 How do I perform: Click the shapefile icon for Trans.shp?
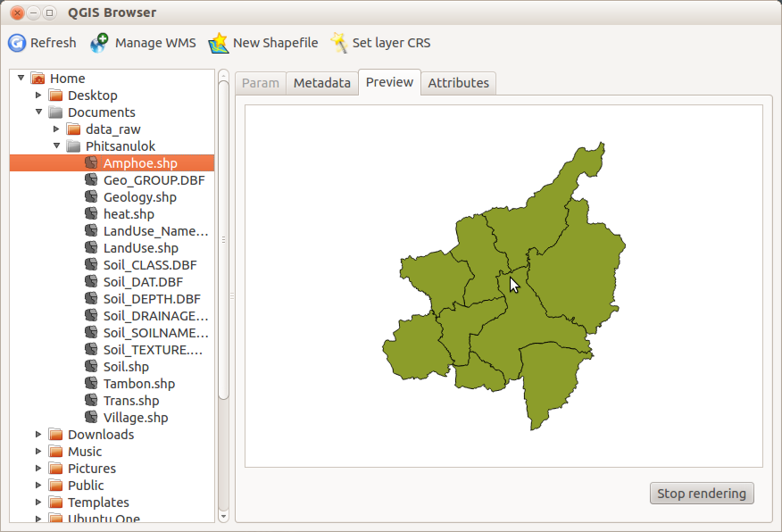[90, 400]
